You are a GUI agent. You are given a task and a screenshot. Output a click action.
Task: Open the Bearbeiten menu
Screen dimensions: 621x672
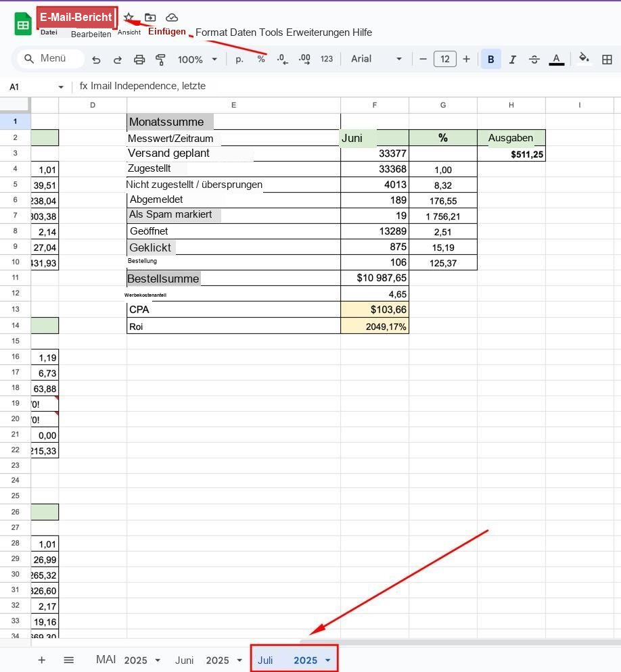click(91, 34)
